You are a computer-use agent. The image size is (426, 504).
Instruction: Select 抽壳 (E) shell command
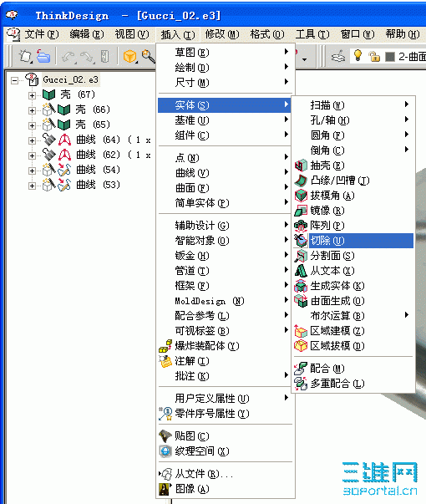(353, 165)
